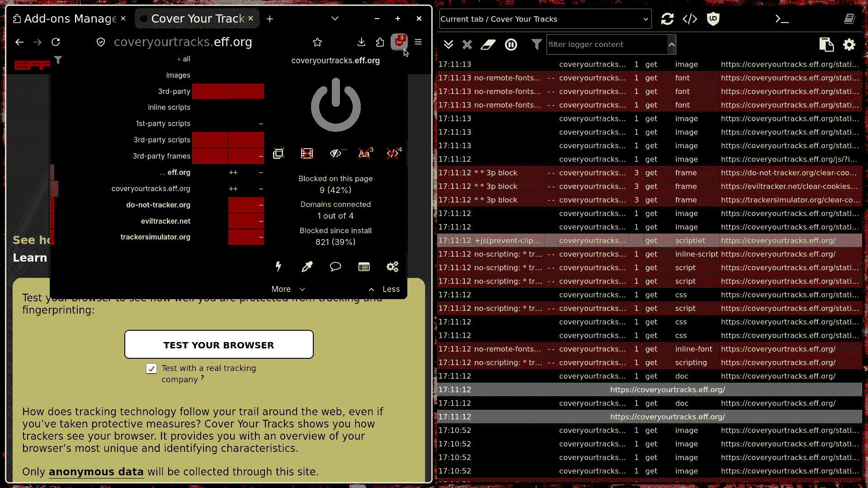The height and width of the screenshot is (488, 868).
Task: Click the tracking protection shield icon
Action: pyautogui.click(x=101, y=42)
